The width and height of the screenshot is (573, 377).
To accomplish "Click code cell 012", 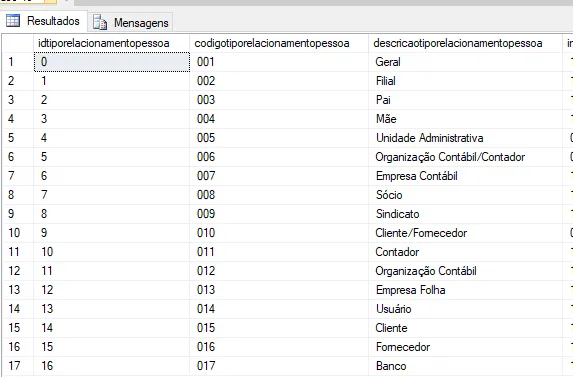I will (279, 271).
